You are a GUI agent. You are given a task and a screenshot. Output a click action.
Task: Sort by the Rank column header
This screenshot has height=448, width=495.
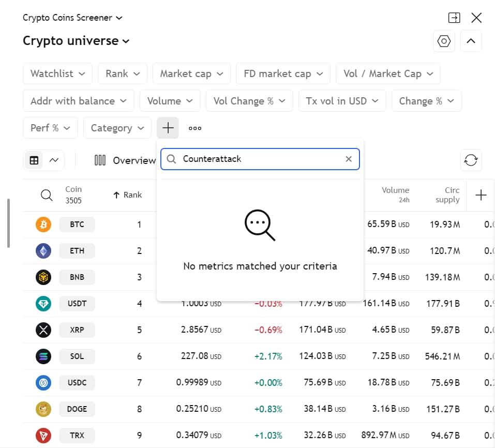click(x=127, y=195)
